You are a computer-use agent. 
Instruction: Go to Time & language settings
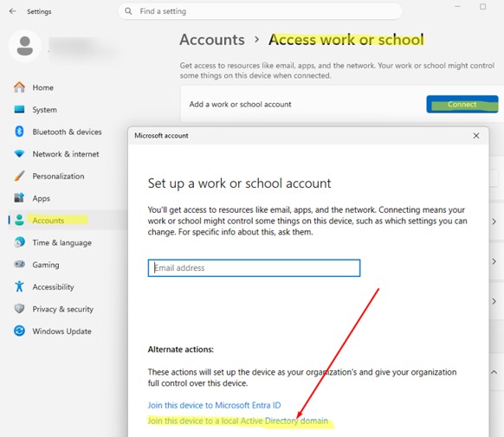coord(61,243)
